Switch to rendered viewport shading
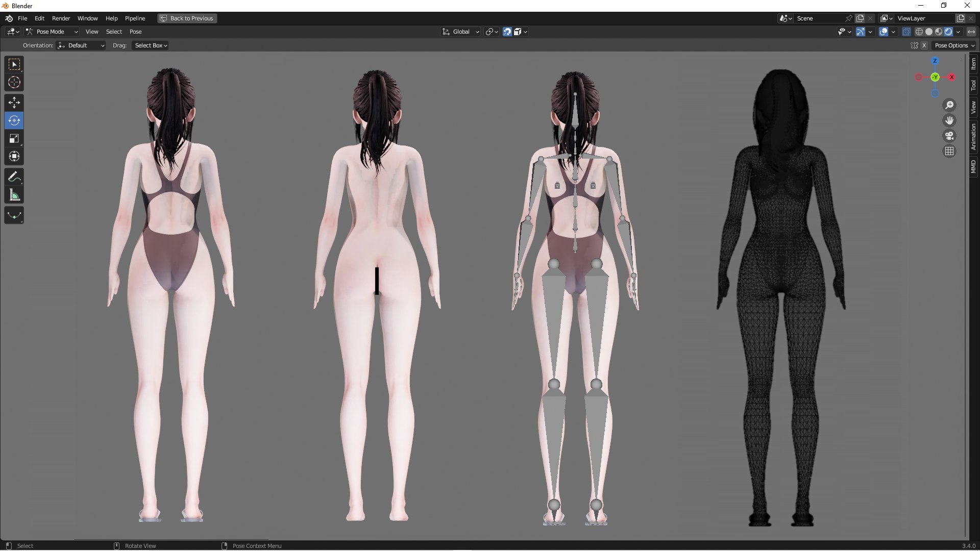 948,32
